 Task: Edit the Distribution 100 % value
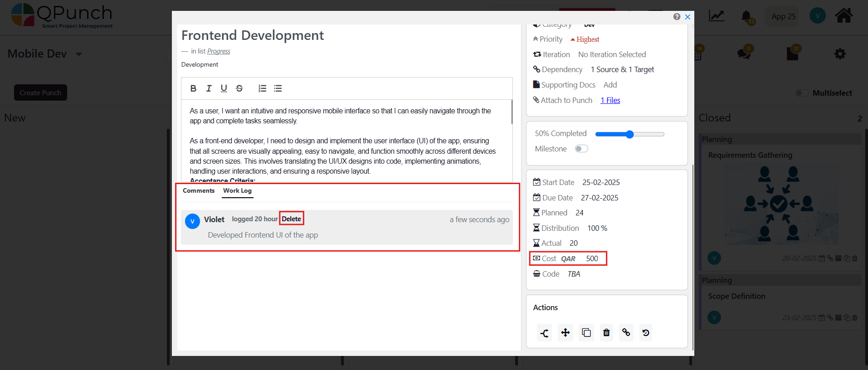click(597, 228)
